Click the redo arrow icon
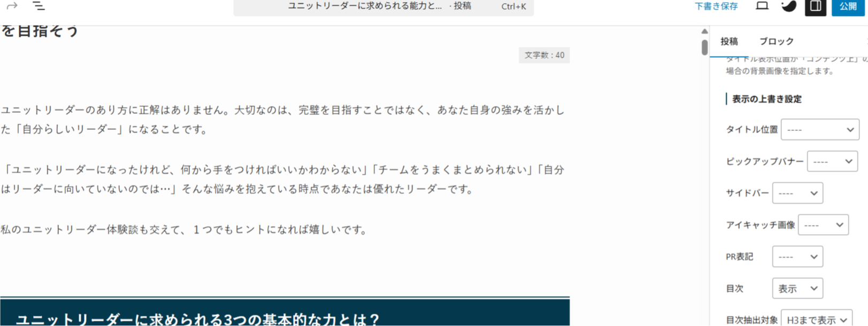Viewport: 868px width, 326px height. (12, 6)
